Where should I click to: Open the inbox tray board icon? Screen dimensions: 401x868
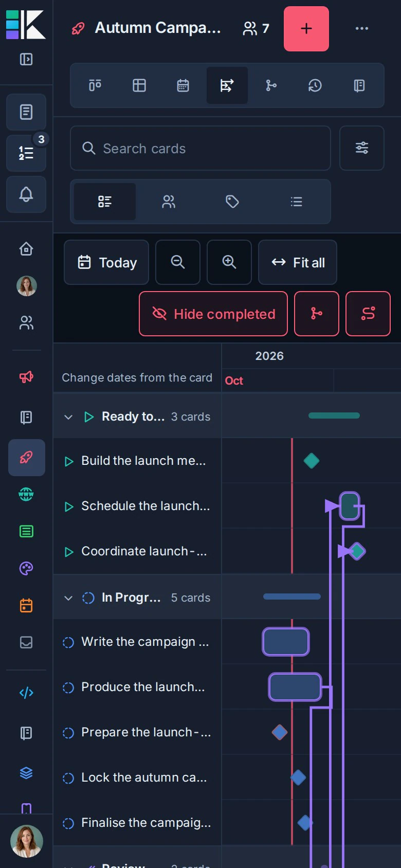point(26,642)
